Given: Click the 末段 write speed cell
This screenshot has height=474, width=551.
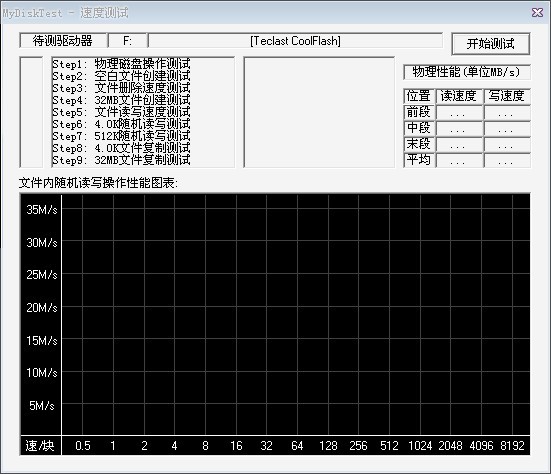Looking at the screenshot, I should click(x=507, y=144).
